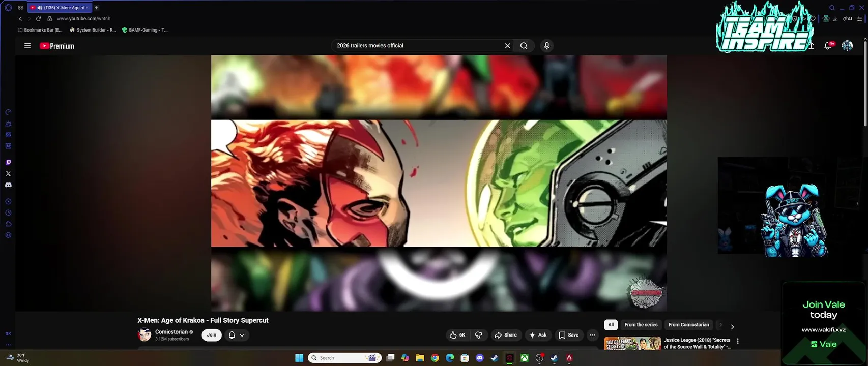Clear the YouTube search query text
868x366 pixels.
(x=507, y=46)
